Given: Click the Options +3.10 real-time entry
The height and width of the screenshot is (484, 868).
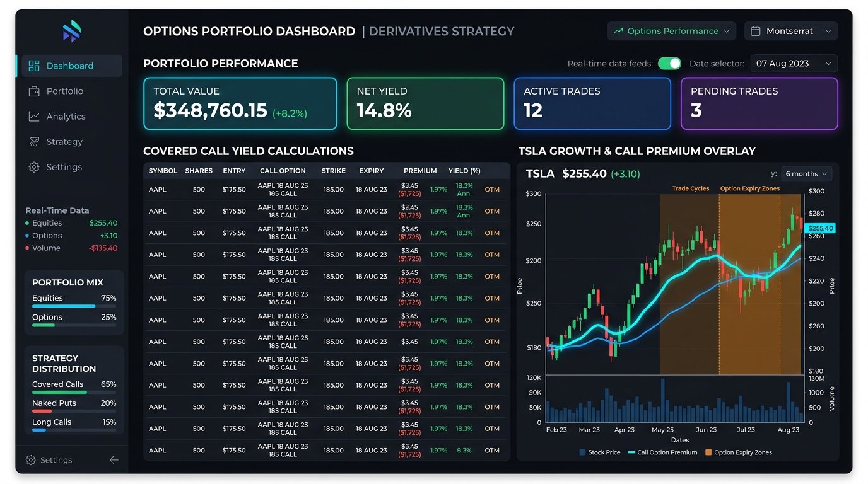Looking at the screenshot, I should [x=71, y=236].
